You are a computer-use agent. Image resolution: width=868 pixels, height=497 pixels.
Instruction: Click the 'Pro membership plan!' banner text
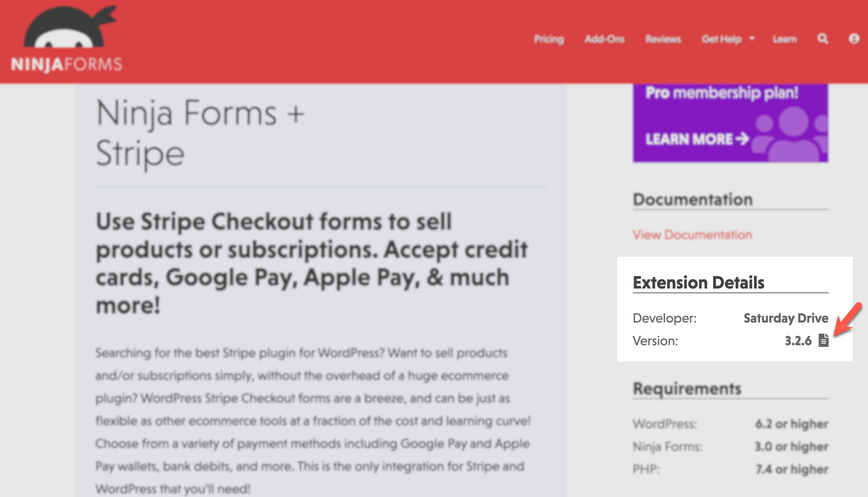tap(722, 93)
